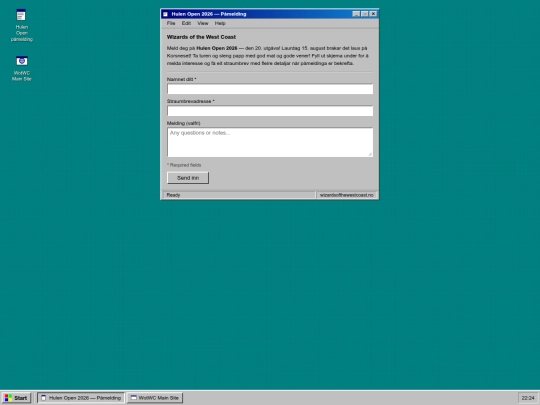Click the Hulen Open 2026 window title bar text
540x405 pixels.
[x=209, y=14]
